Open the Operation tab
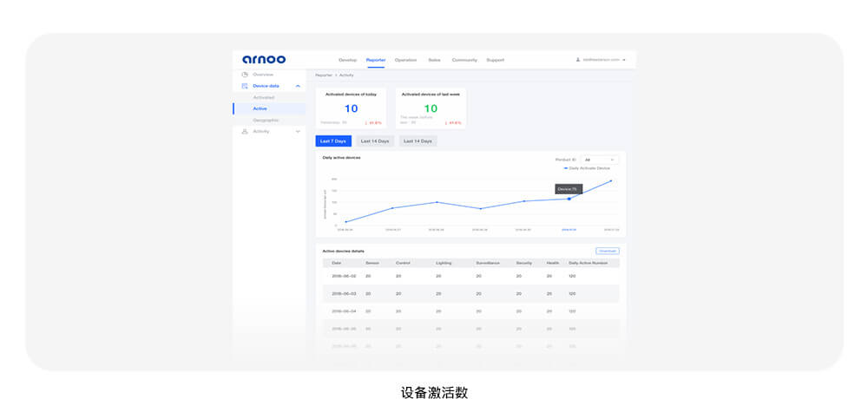Viewport: 868px width, 399px height. (x=405, y=60)
